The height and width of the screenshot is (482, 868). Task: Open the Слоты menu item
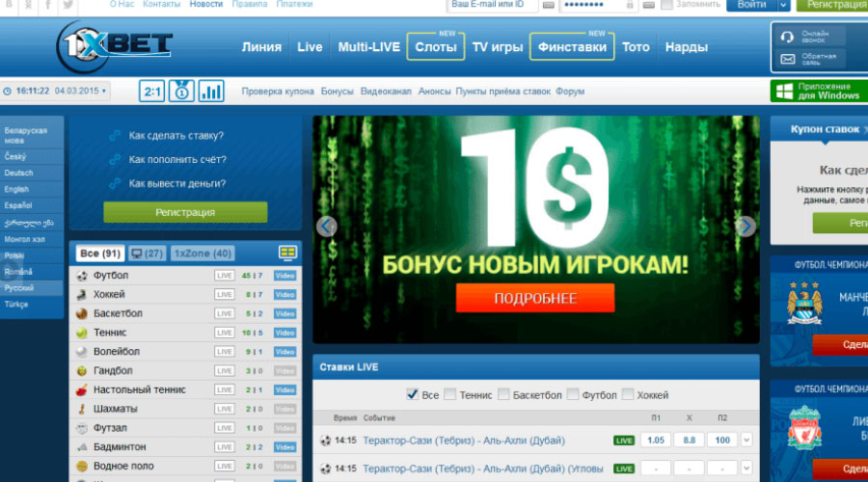(435, 46)
